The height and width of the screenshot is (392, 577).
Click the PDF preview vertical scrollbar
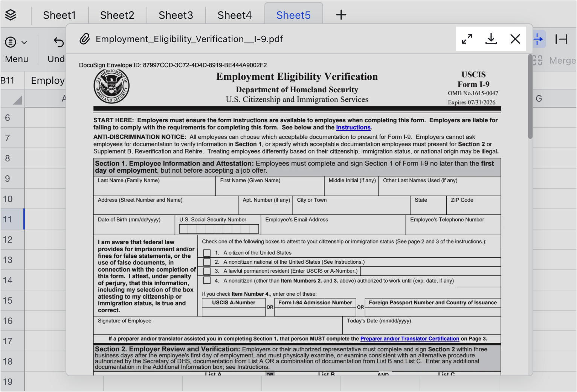pos(530,97)
